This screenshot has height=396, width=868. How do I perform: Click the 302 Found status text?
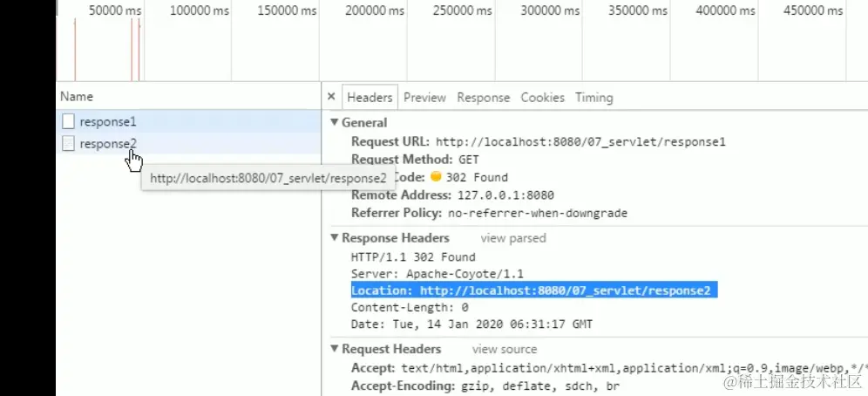477,177
